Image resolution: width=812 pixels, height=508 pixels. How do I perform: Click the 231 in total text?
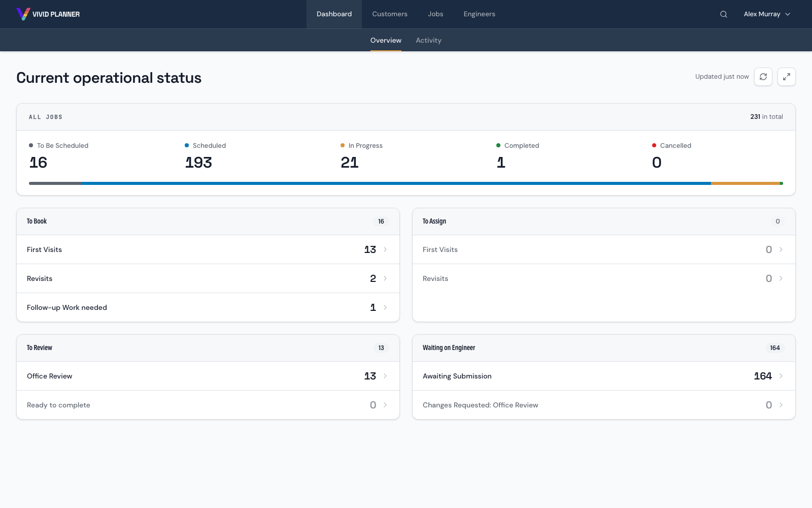[766, 117]
